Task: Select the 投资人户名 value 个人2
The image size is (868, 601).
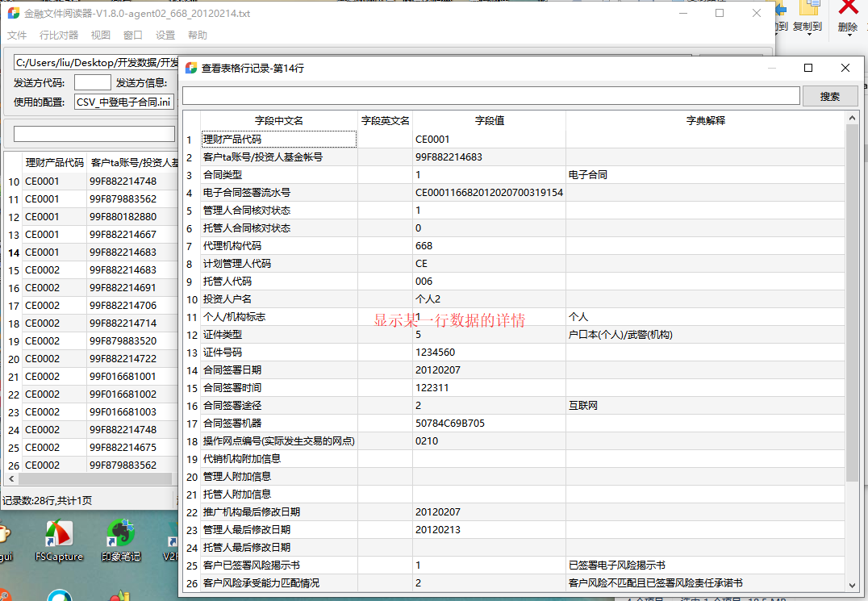Action: [x=490, y=298]
